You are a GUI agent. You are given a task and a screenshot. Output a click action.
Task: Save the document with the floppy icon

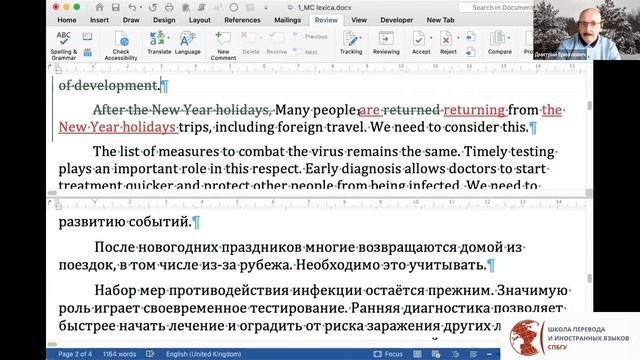(x=116, y=7)
